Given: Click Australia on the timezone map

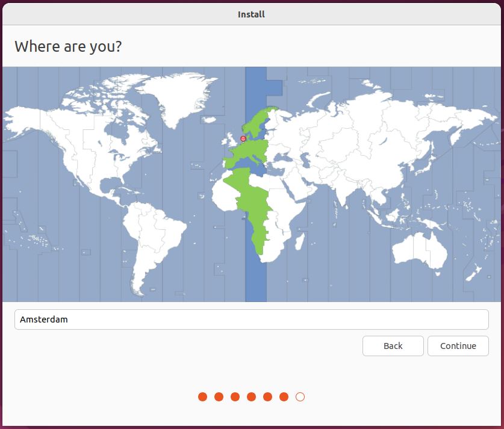Looking at the screenshot, I should (x=420, y=251).
